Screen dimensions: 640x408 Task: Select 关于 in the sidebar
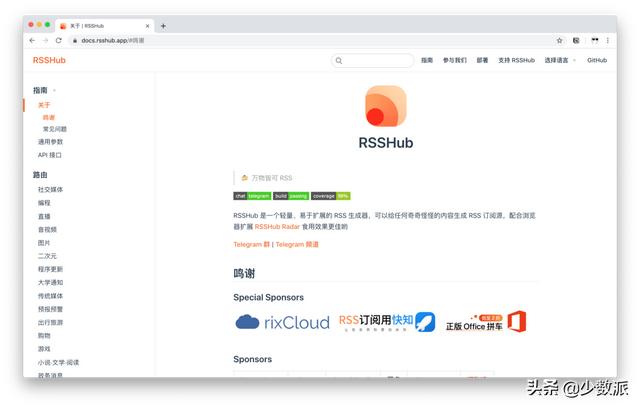pos(44,105)
